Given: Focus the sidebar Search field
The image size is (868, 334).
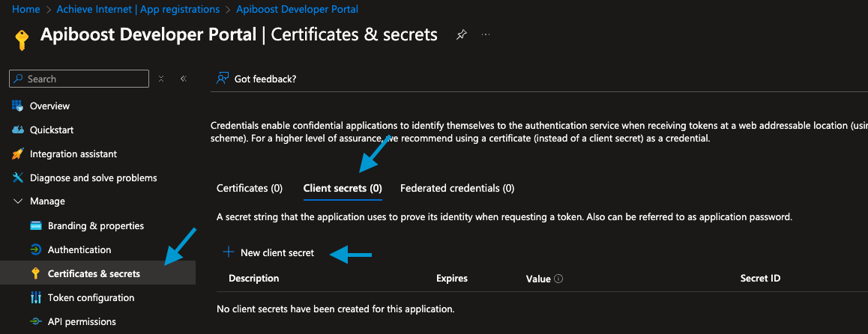Looking at the screenshot, I should click(79, 79).
